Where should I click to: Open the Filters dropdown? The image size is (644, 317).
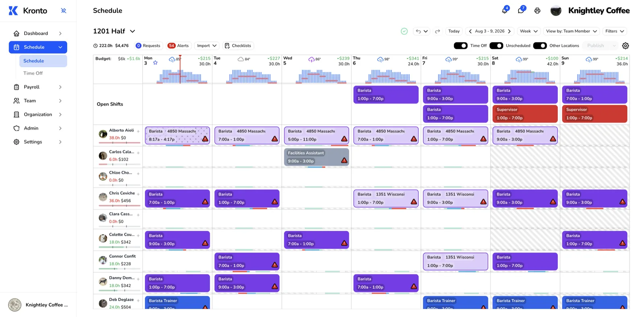point(615,31)
